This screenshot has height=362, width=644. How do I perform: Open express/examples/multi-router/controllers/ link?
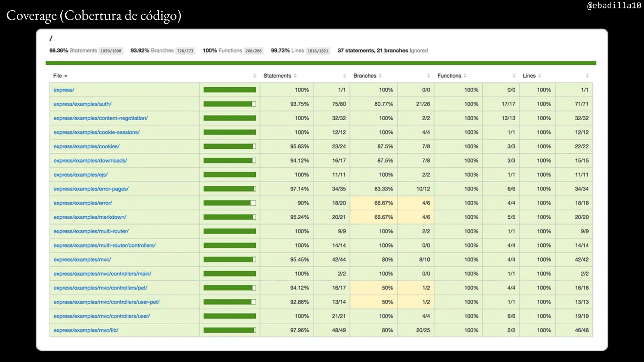click(104, 245)
